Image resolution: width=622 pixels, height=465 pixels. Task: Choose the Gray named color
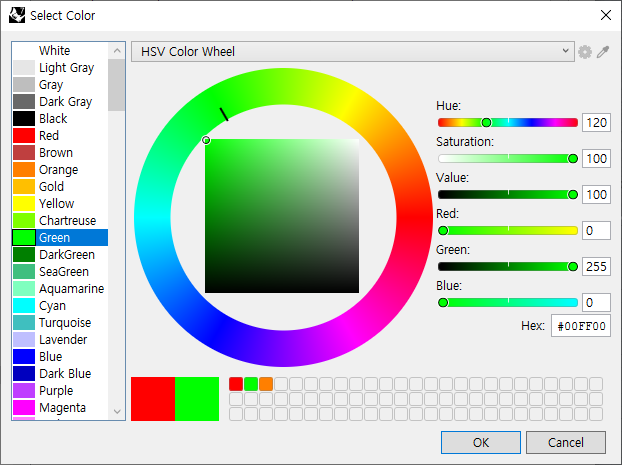point(60,85)
